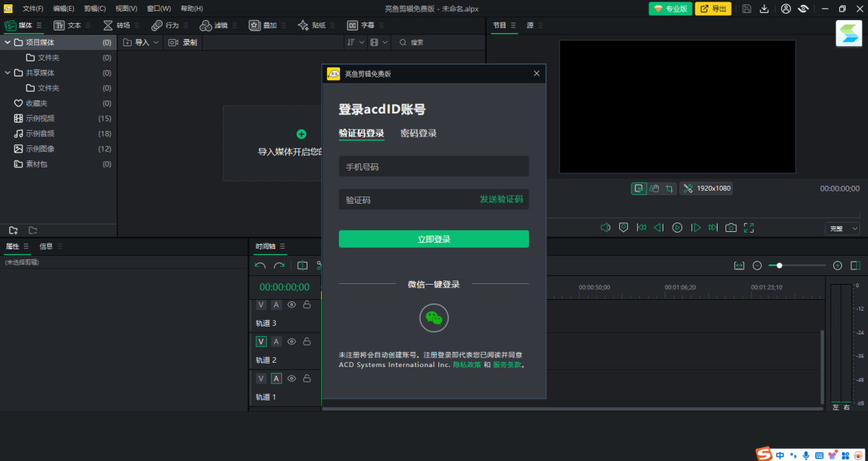This screenshot has height=461, width=868.
Task: Switch to the 转场 tab
Action: 116,25
